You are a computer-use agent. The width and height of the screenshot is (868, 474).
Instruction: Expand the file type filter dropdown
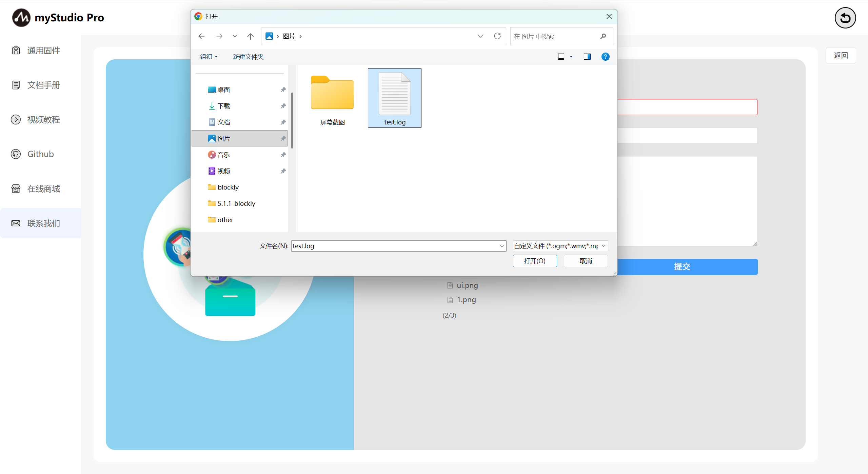(604, 246)
